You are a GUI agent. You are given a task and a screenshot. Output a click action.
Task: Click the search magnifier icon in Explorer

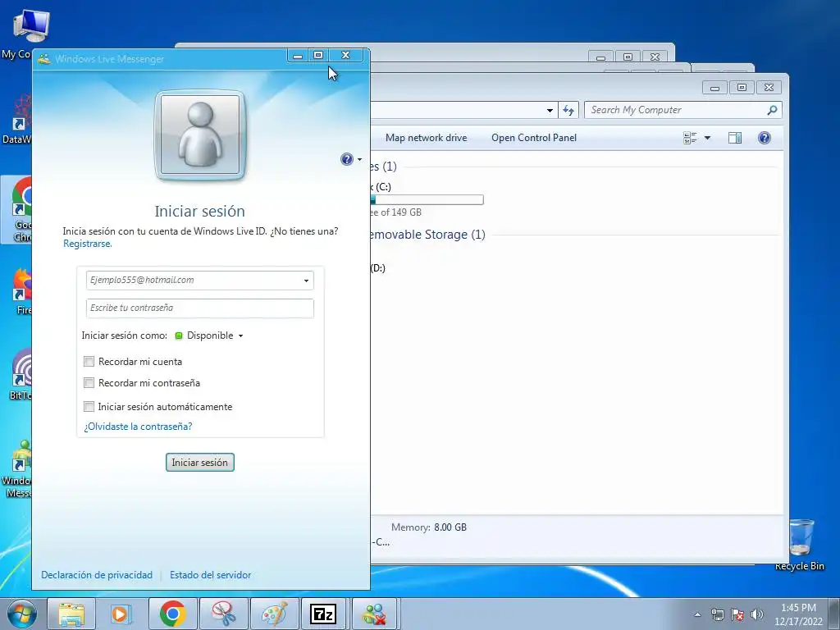tap(772, 110)
